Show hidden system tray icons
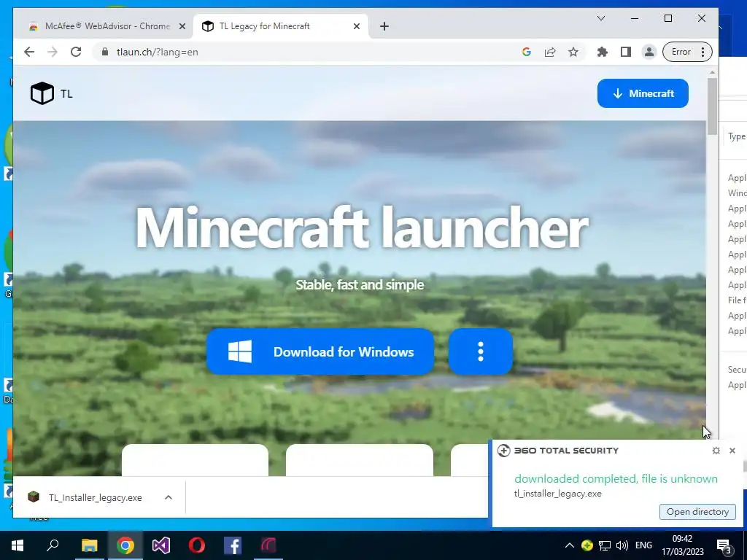 click(569, 545)
